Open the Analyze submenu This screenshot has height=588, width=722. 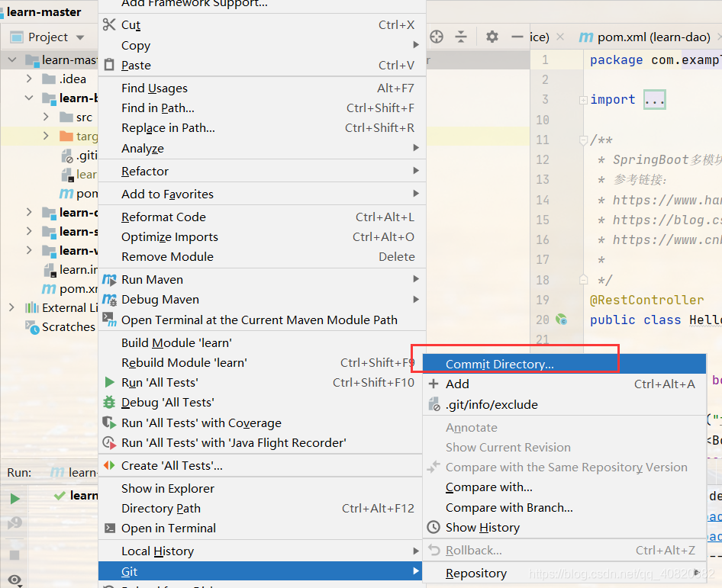pos(262,148)
